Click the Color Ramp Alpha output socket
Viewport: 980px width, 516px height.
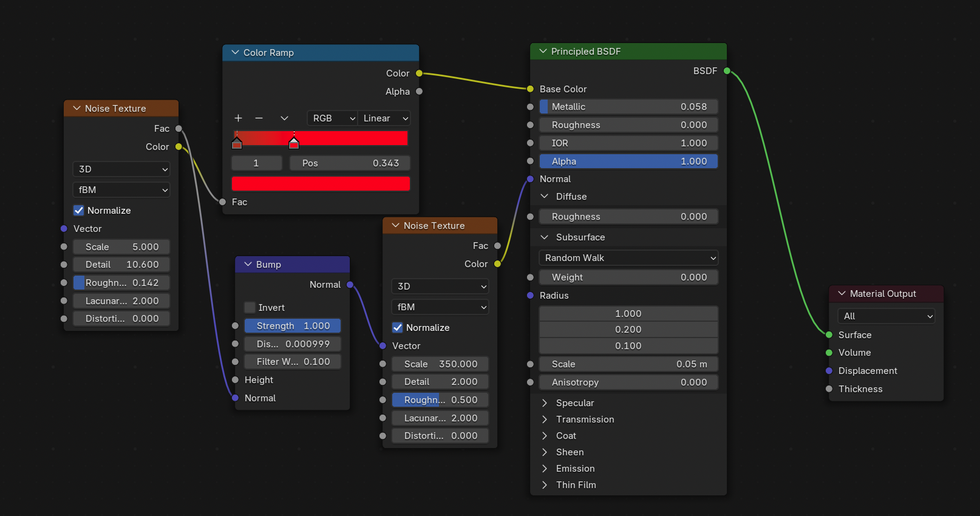[x=419, y=92]
